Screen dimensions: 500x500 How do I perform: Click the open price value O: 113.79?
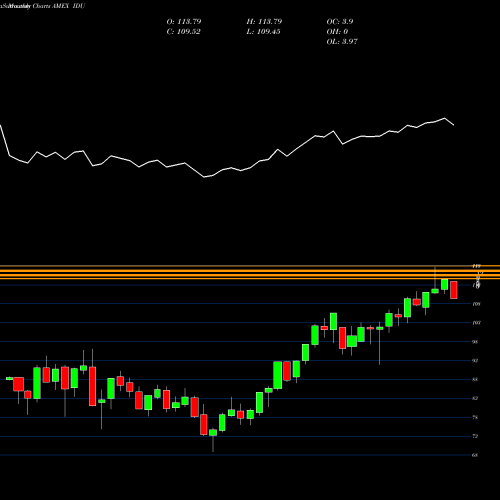point(184,22)
